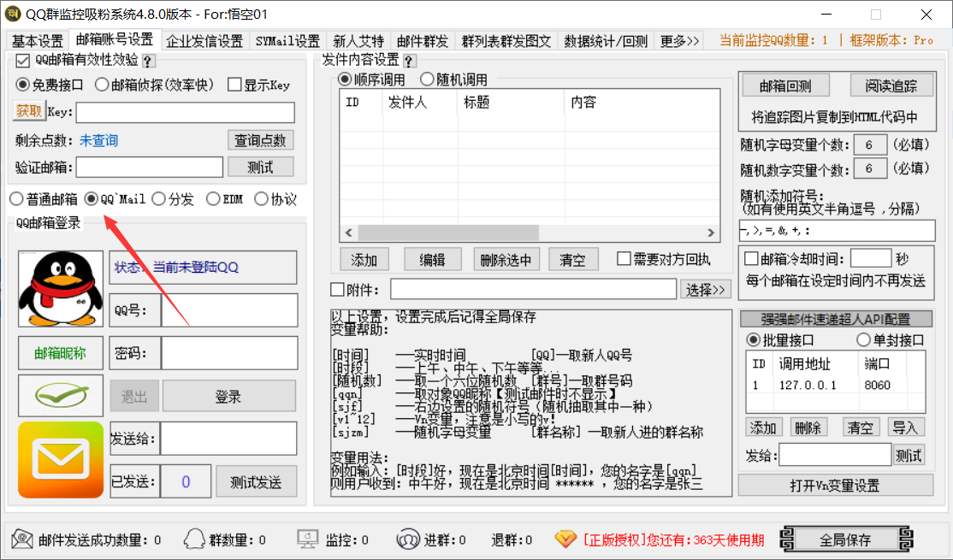This screenshot has height=560, width=953.
Task: Open help for QQ邮箱有效性效验
Action: click(148, 61)
